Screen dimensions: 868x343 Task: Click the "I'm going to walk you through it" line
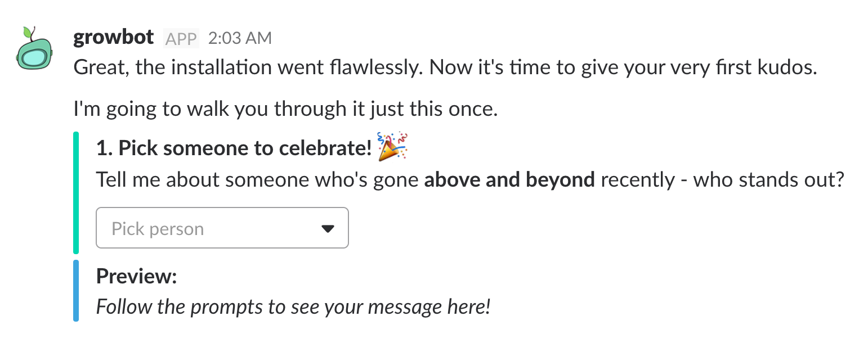[285, 109]
